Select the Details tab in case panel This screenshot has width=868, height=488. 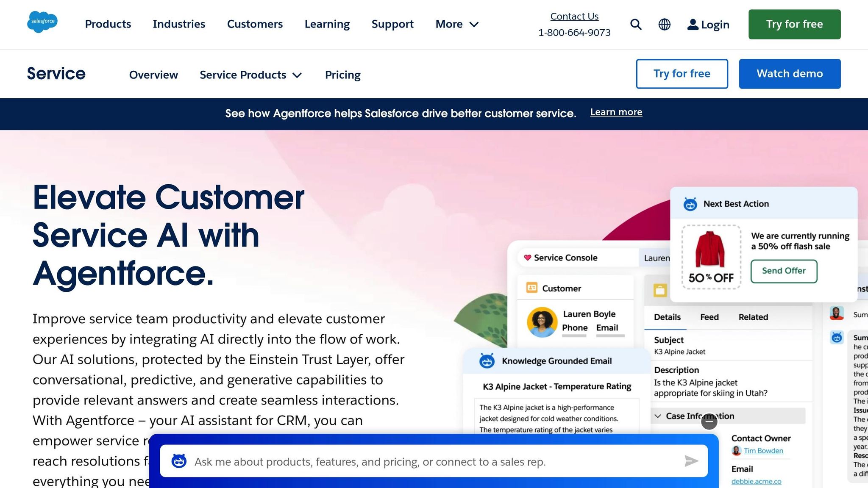tap(667, 317)
